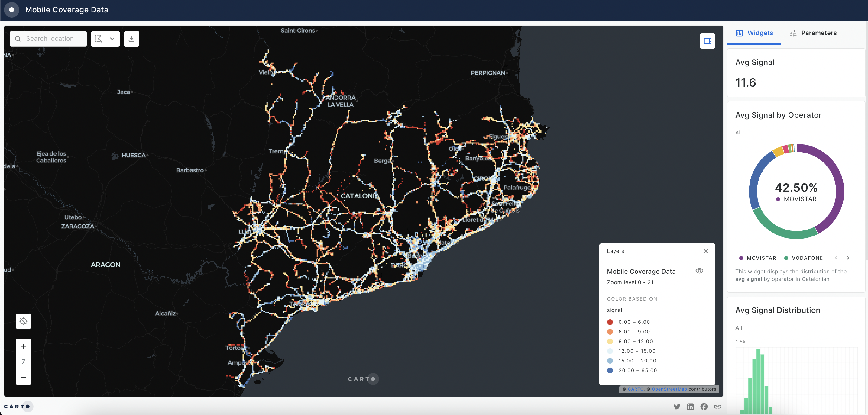
Task: Toggle the disabled location pin control
Action: (23, 321)
